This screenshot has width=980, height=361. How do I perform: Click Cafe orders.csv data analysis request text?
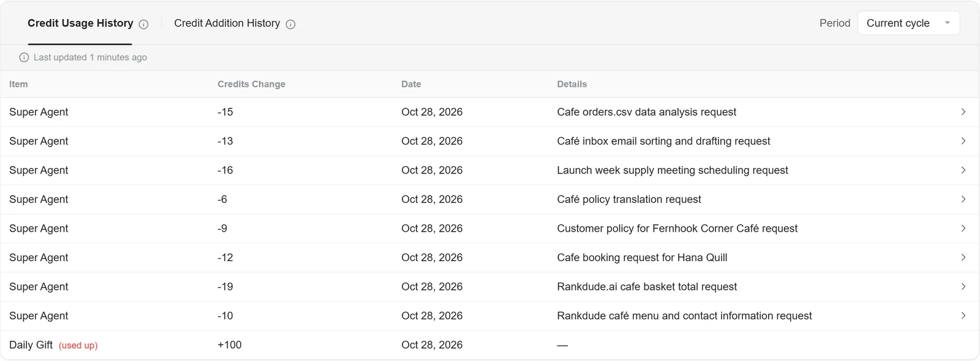[x=646, y=112]
